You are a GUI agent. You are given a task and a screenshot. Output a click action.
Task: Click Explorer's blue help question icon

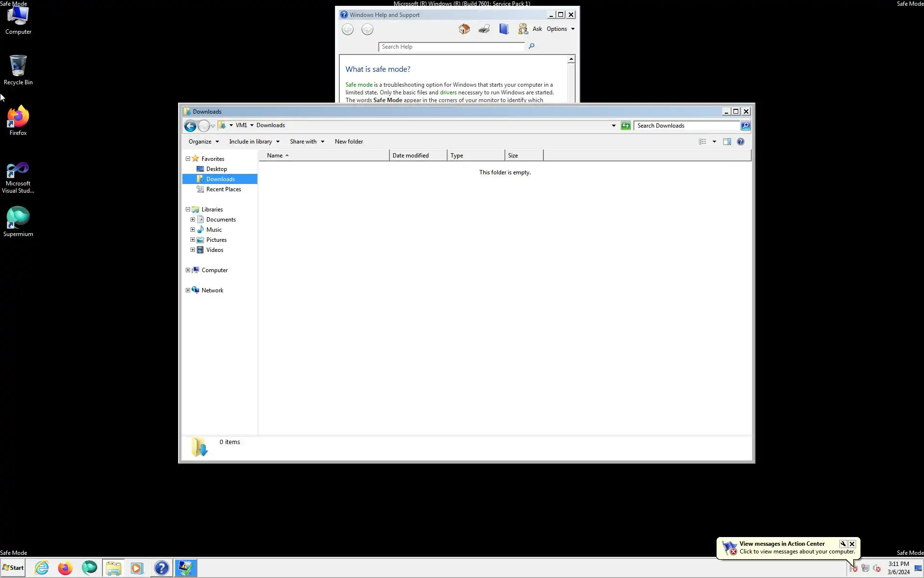741,142
